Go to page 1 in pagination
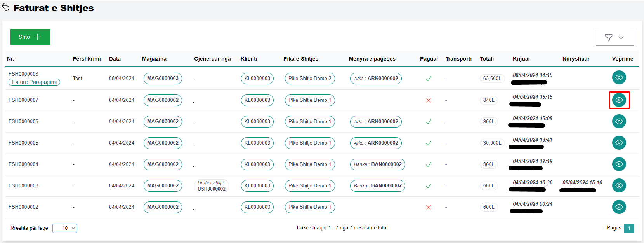Screen dimensions: 644x243 click(629, 228)
